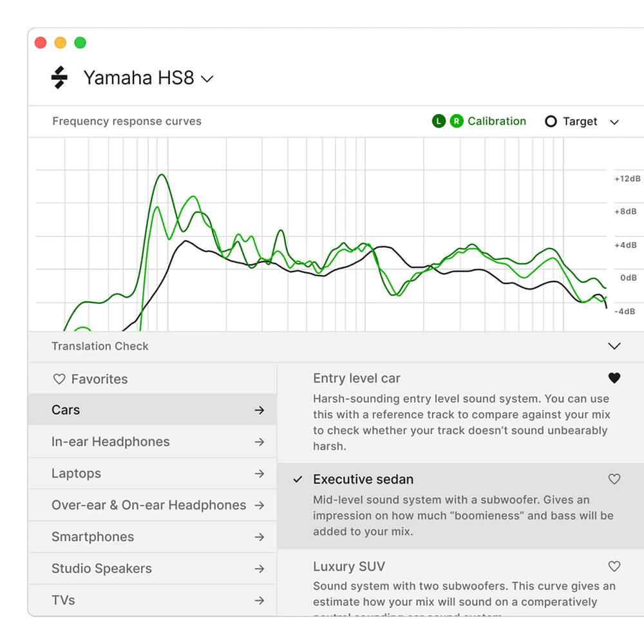The width and height of the screenshot is (644, 644).
Task: Favorite the Executive sedan profile
Action: tap(614, 479)
